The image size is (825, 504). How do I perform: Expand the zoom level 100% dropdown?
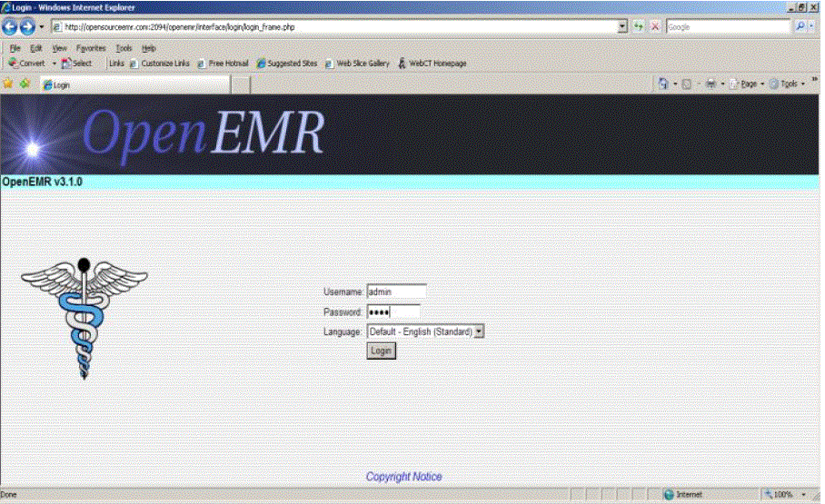point(805,495)
